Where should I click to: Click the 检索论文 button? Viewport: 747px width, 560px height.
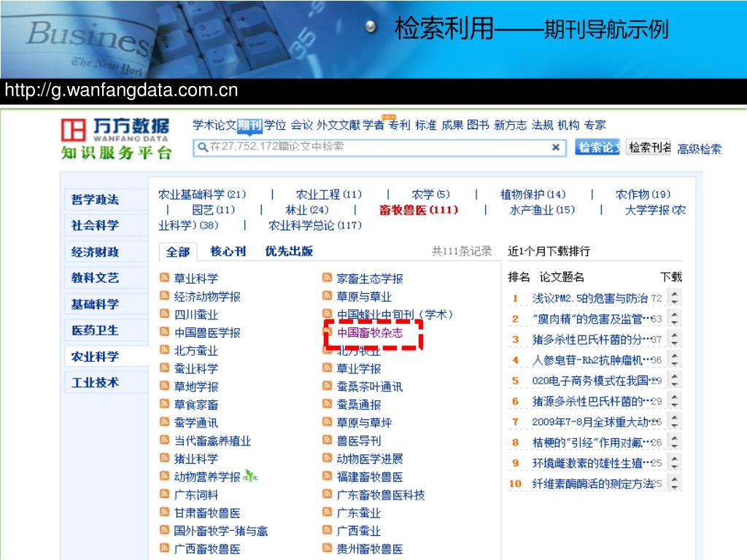597,147
